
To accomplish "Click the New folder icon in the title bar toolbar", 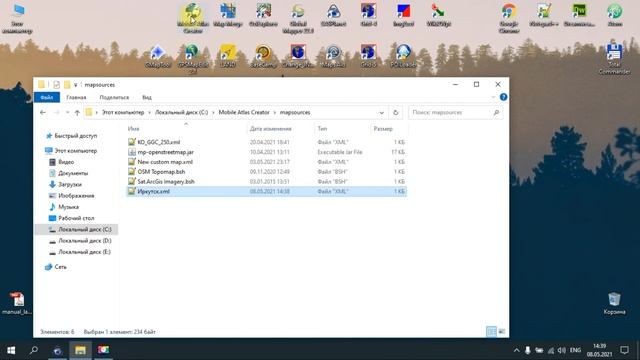I will click(67, 84).
